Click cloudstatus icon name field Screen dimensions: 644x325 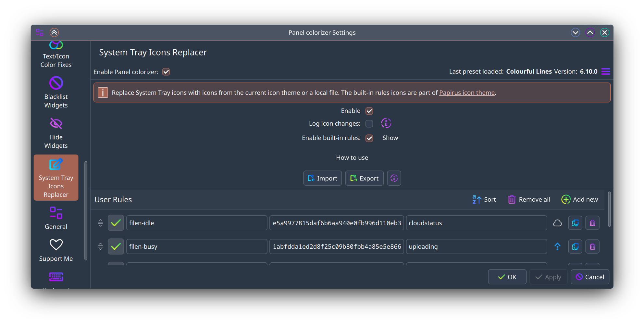(x=477, y=223)
